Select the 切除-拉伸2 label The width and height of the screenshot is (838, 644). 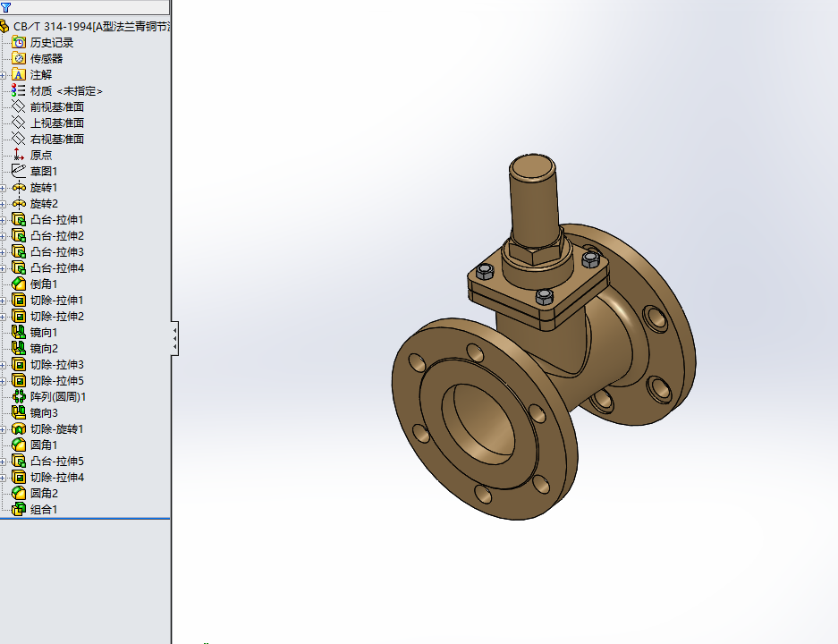coord(57,317)
